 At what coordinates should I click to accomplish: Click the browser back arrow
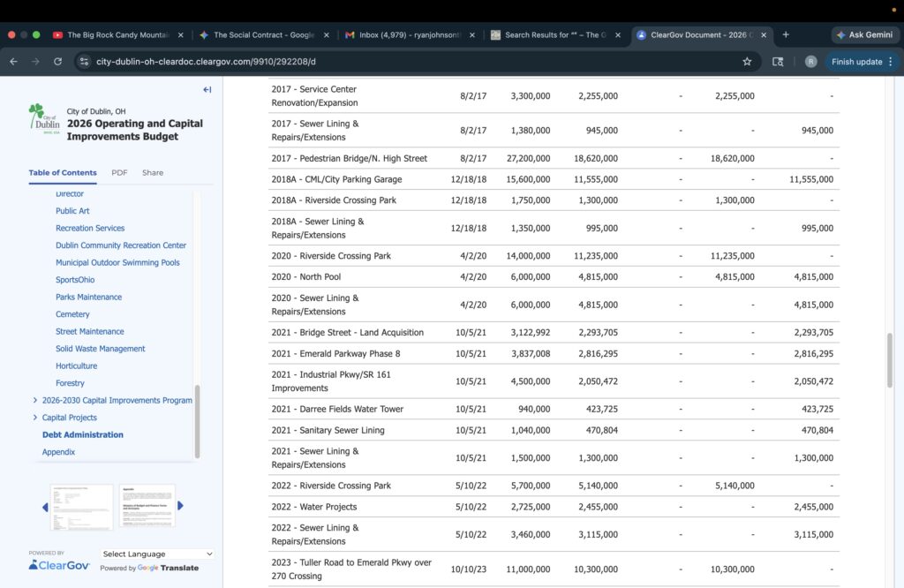pyautogui.click(x=14, y=62)
